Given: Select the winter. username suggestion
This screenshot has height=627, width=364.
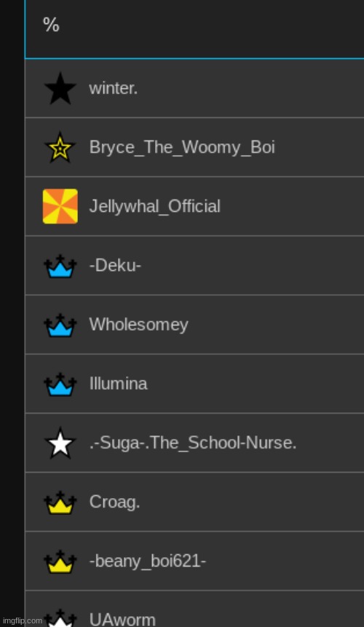Looking at the screenshot, I should [x=194, y=88].
